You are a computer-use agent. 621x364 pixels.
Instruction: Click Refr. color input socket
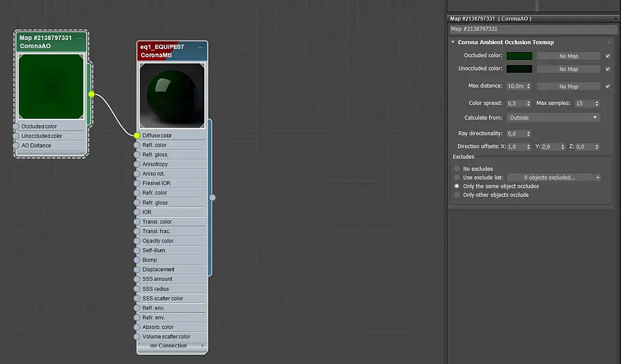(x=137, y=193)
